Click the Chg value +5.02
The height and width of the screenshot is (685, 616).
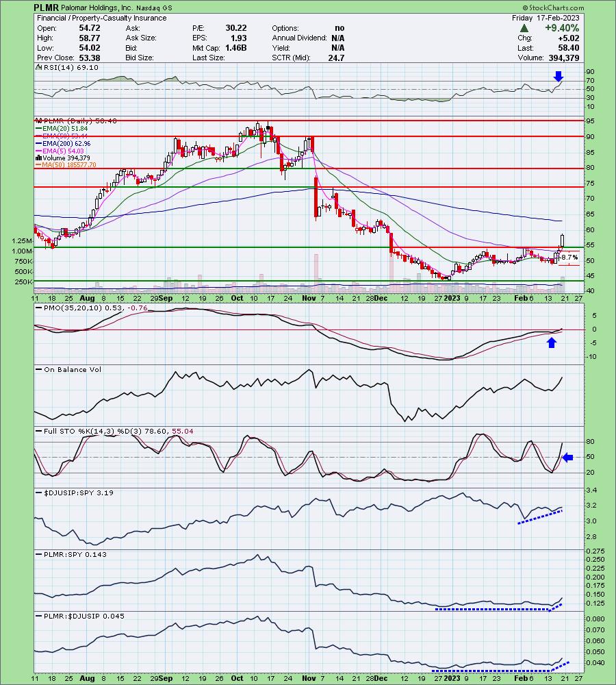pos(568,38)
